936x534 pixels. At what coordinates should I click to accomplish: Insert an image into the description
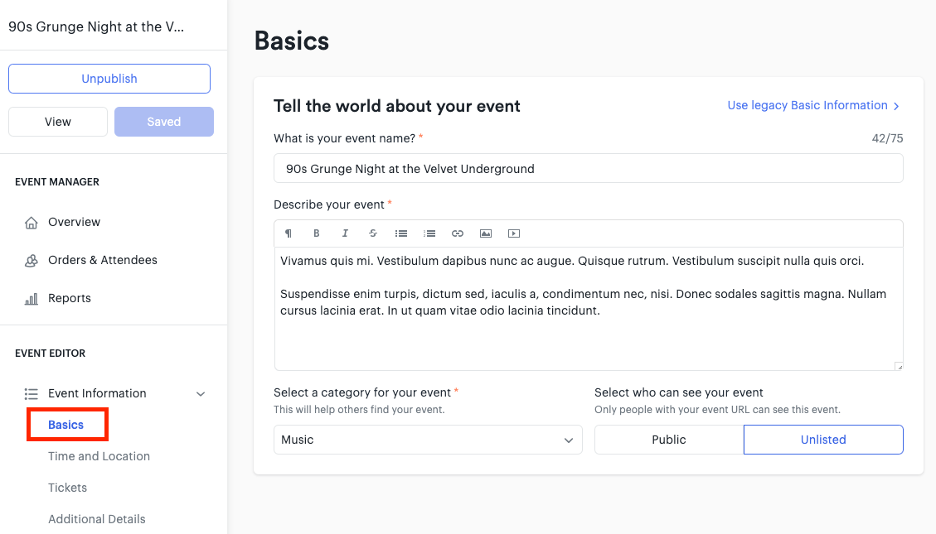[x=486, y=233]
